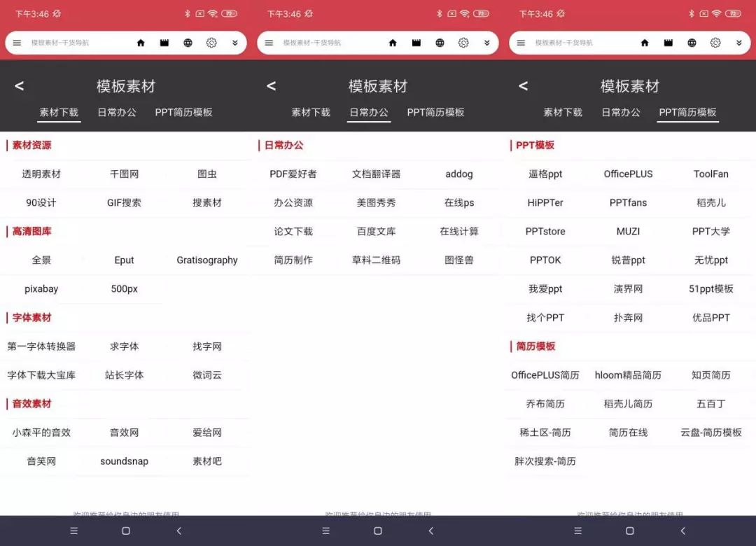Open Gratisography link
Screen dimensions: 756x546
(207, 260)
